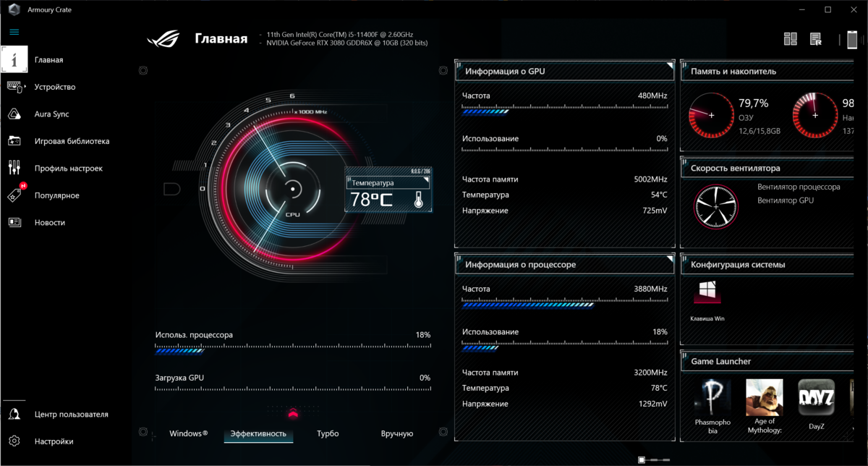Screen dimensions: 868x466
Task: Open the dashboard layout grid icon
Action: tap(791, 39)
